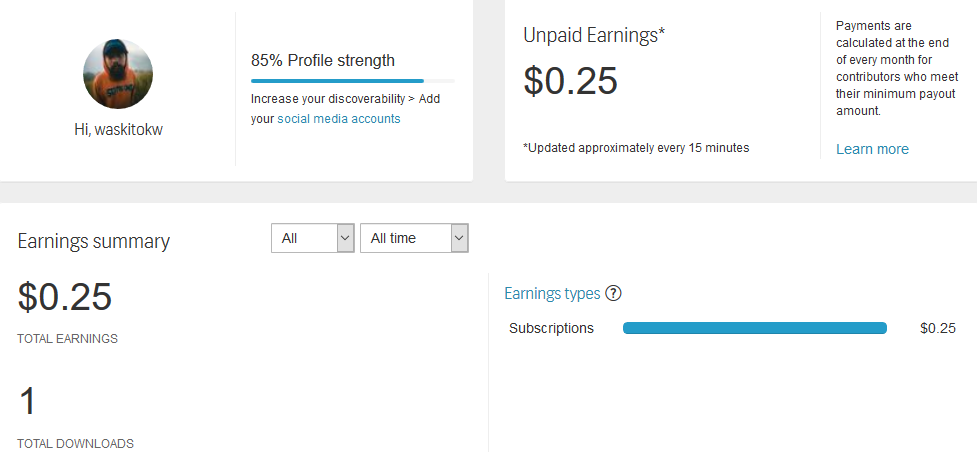Image resolution: width=977 pixels, height=455 pixels.
Task: Click the profile strength progress bar
Action: (x=353, y=81)
